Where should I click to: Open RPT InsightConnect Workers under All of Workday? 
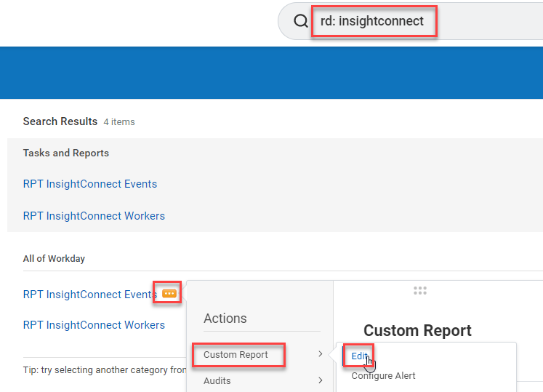pyautogui.click(x=94, y=325)
